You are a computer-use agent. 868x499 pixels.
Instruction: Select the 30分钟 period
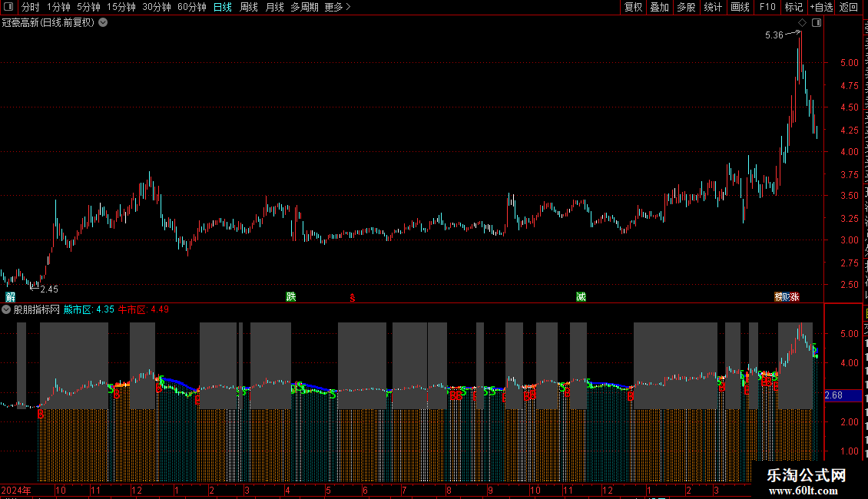coord(157,7)
